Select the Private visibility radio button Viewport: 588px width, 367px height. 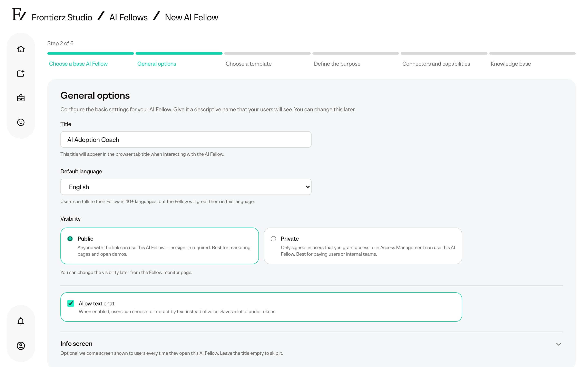(x=273, y=239)
